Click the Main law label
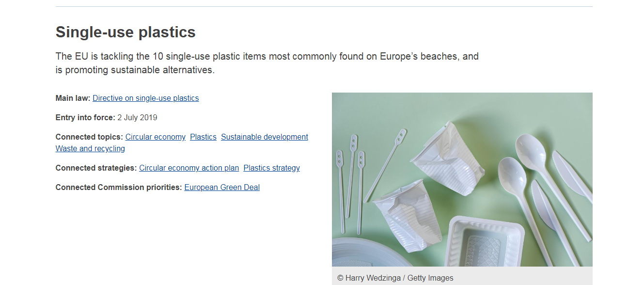 click(x=73, y=98)
